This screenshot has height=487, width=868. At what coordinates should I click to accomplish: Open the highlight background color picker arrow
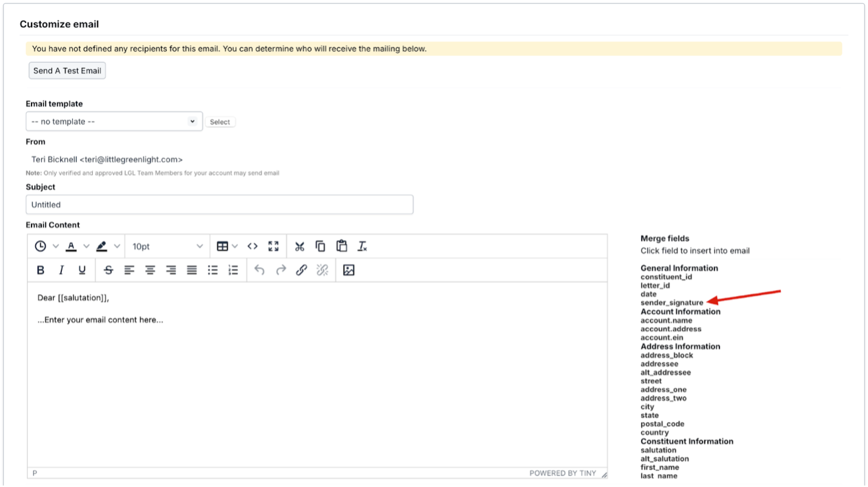click(x=117, y=246)
